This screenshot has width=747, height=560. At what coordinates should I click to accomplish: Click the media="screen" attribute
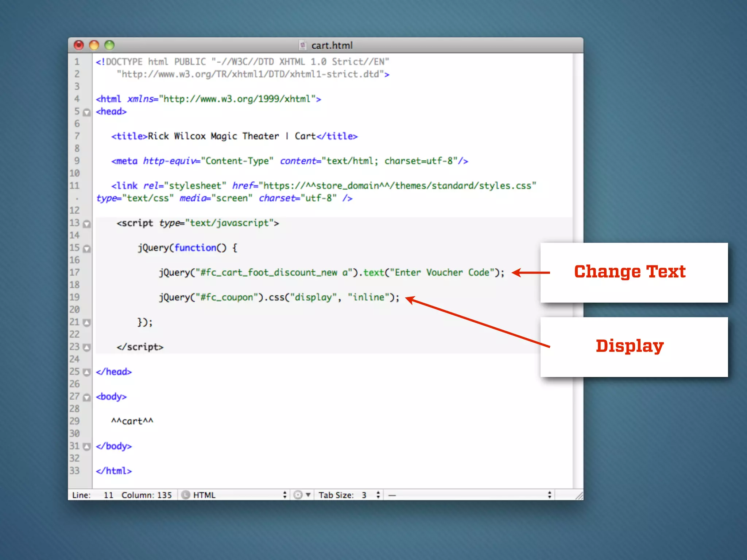tap(216, 198)
